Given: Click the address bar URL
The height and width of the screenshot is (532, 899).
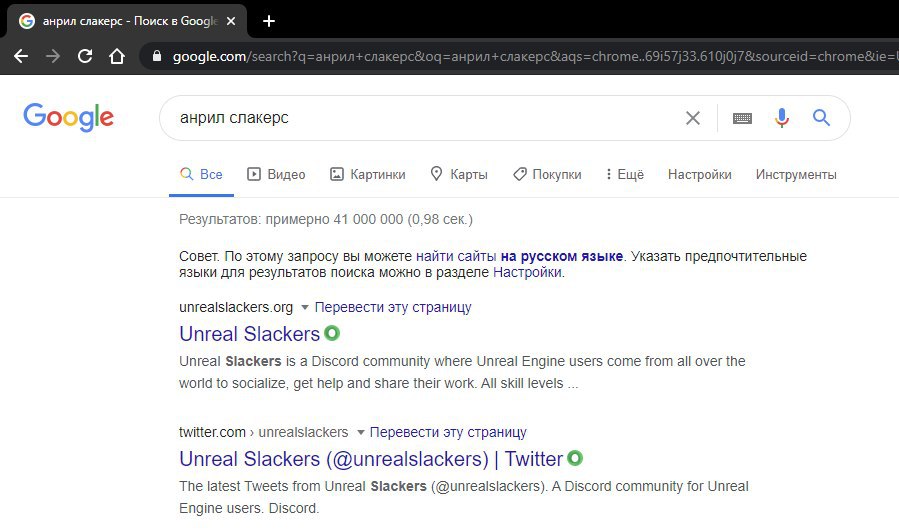Looking at the screenshot, I should pyautogui.click(x=534, y=56).
